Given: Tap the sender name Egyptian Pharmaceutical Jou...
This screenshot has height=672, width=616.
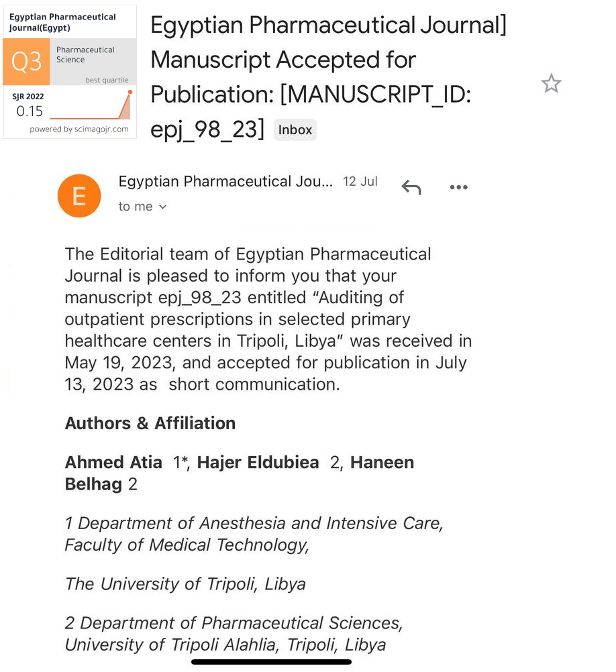Looking at the screenshot, I should (225, 182).
